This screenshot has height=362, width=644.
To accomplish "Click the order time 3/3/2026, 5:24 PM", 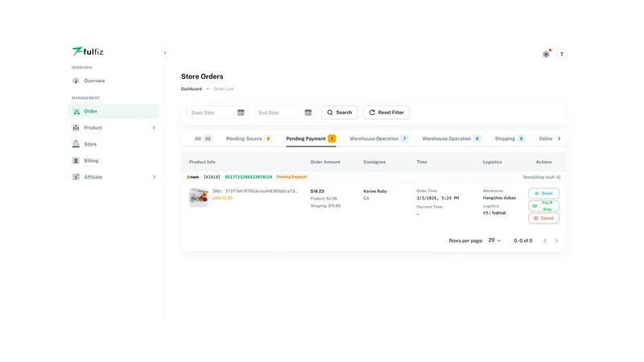I will pos(438,198).
